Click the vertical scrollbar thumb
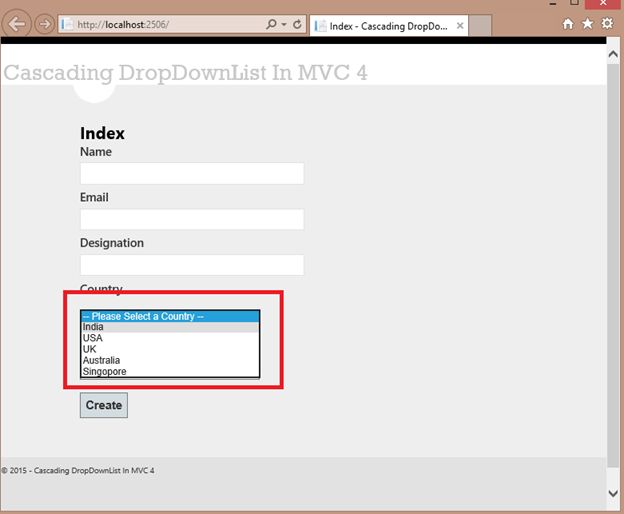 (x=613, y=265)
